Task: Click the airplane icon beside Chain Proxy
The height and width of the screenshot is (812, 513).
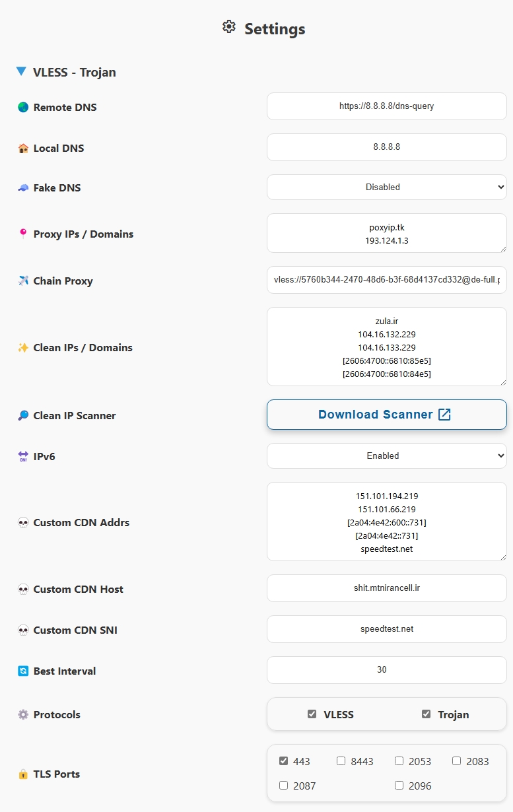Action: tap(23, 281)
